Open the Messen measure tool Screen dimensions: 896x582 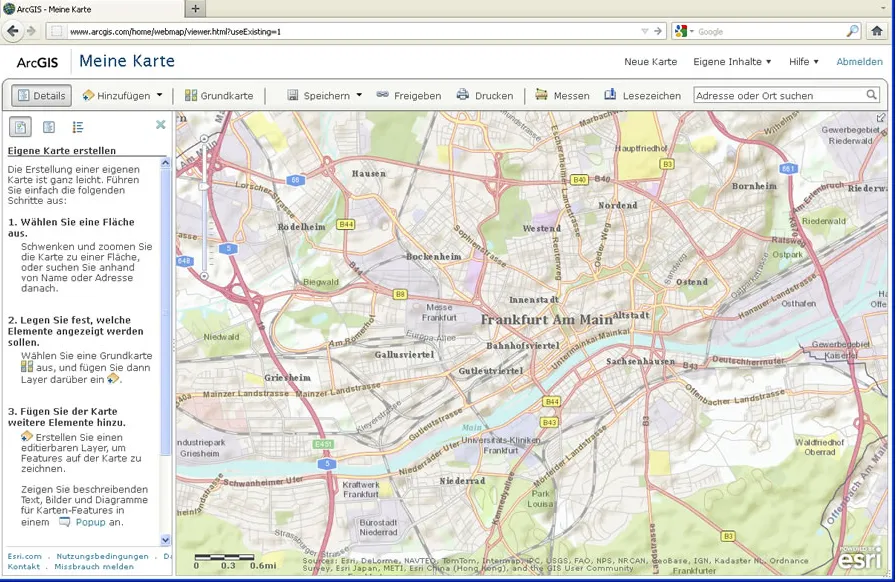tap(562, 96)
